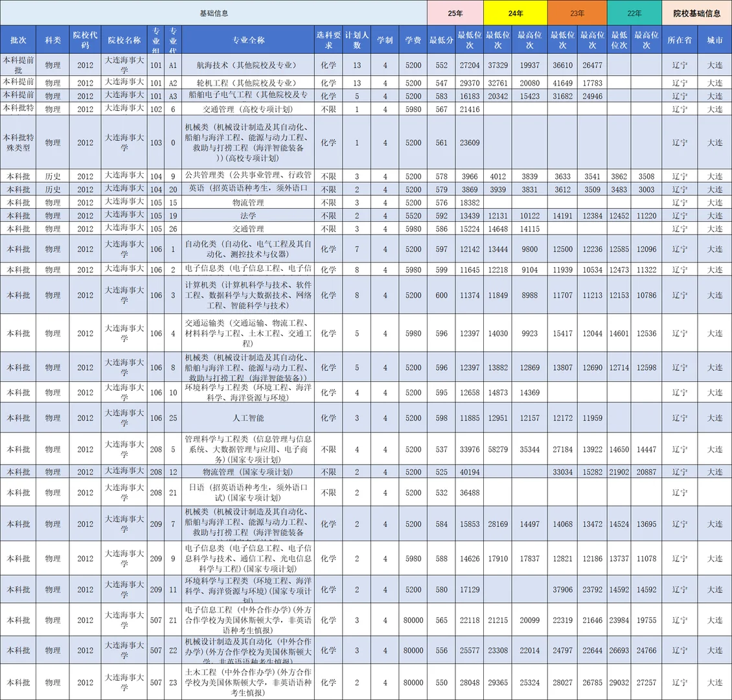732x700 pixels.
Task: Select the teal 22年 header cell
Action: [634, 13]
